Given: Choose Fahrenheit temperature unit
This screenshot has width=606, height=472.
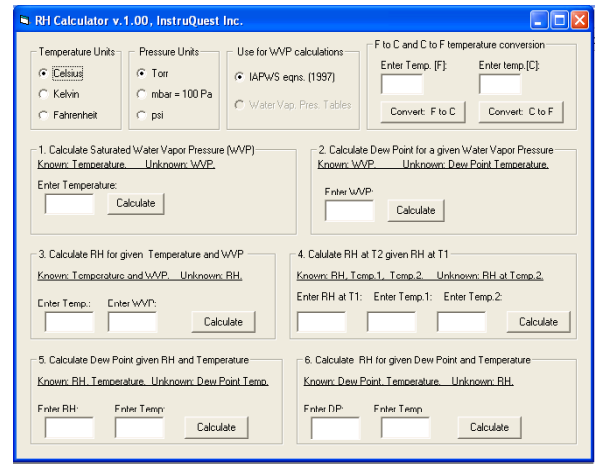Looking at the screenshot, I should (43, 115).
